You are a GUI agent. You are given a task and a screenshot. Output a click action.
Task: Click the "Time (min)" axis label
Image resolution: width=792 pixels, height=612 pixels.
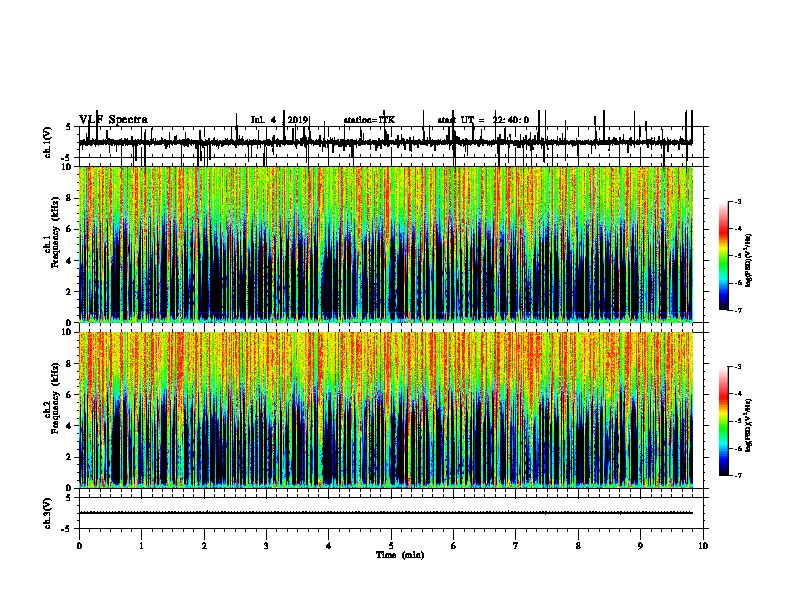(x=400, y=555)
